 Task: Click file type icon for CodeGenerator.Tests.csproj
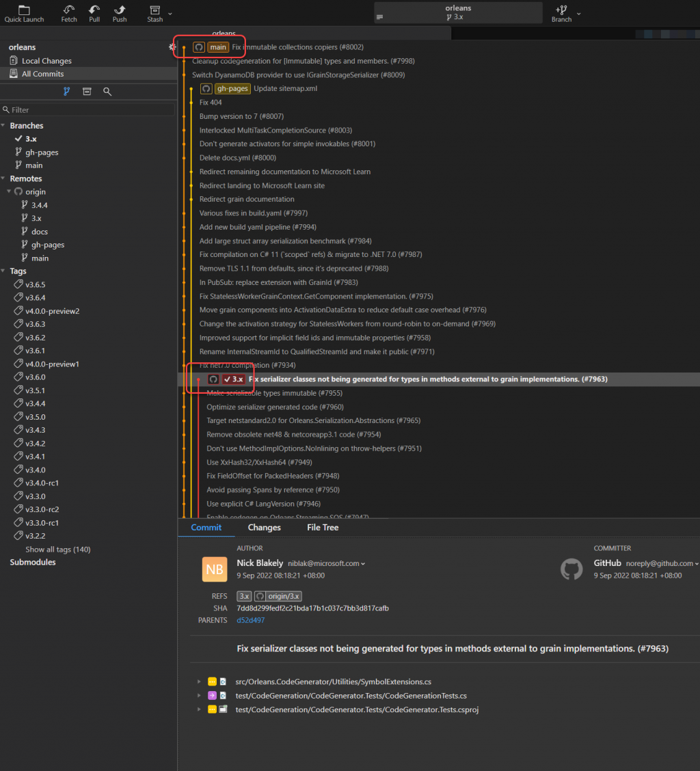point(224,709)
